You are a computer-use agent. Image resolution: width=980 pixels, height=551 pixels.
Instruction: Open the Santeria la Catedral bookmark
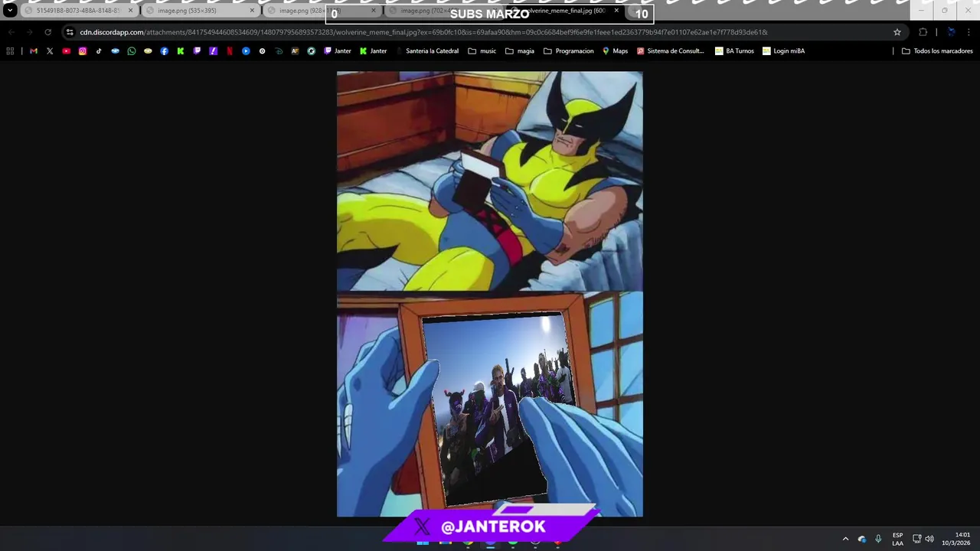[x=426, y=51]
